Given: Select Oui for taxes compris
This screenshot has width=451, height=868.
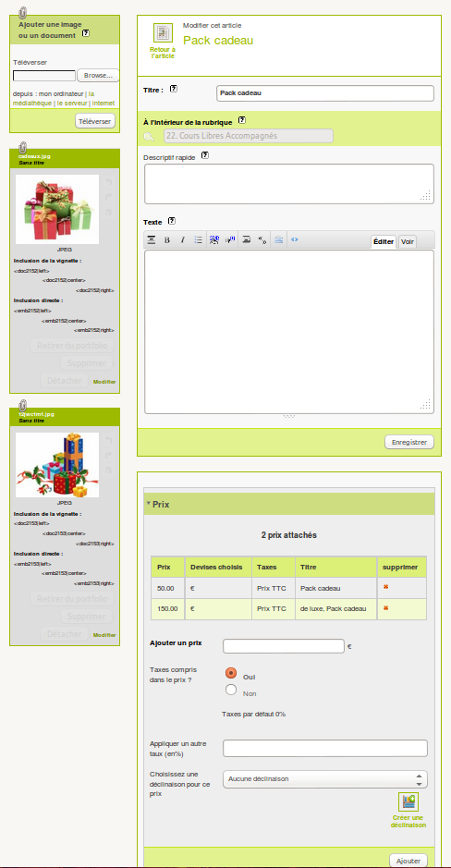Looking at the screenshot, I should click(231, 673).
